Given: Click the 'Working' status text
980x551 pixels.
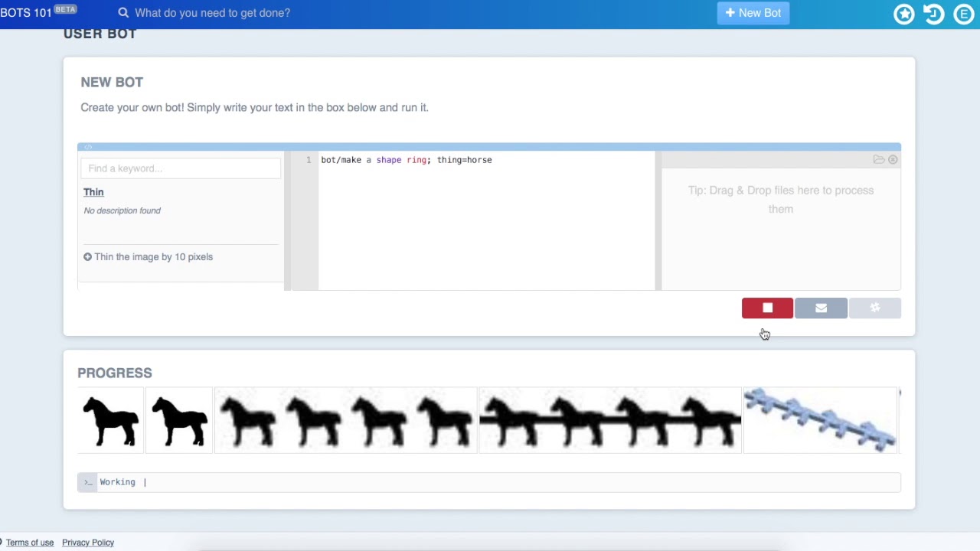Looking at the screenshot, I should (117, 482).
